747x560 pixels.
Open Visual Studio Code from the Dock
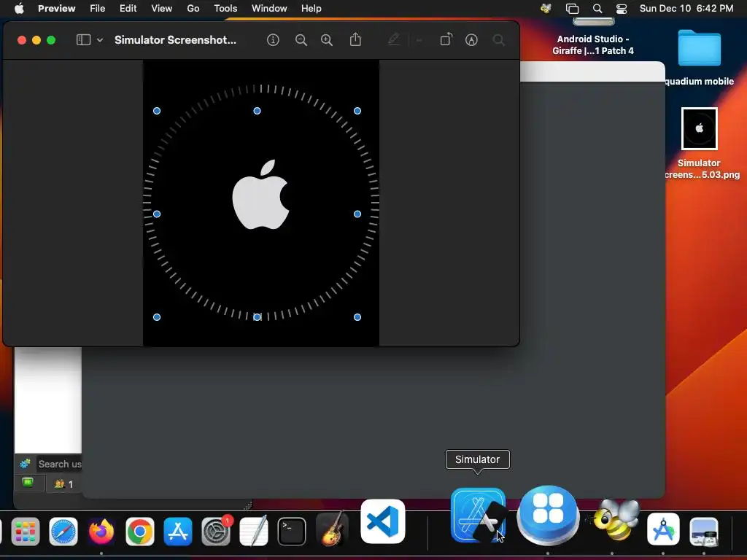coord(383,521)
